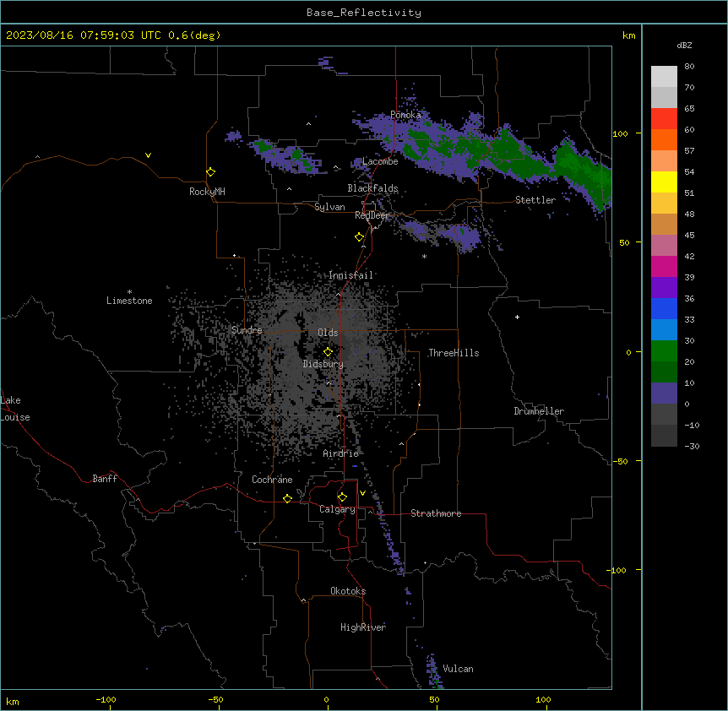Select the magenta 42 dBZ color swatch
This screenshot has height=711, width=728.
coord(664,266)
